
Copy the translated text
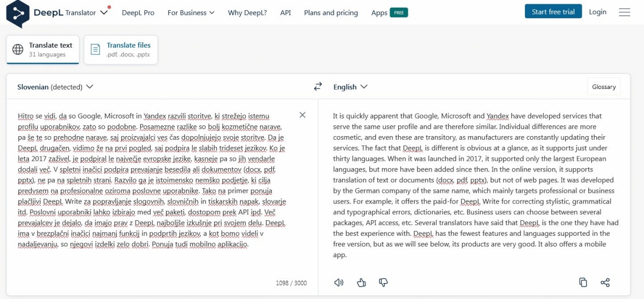pos(583,282)
